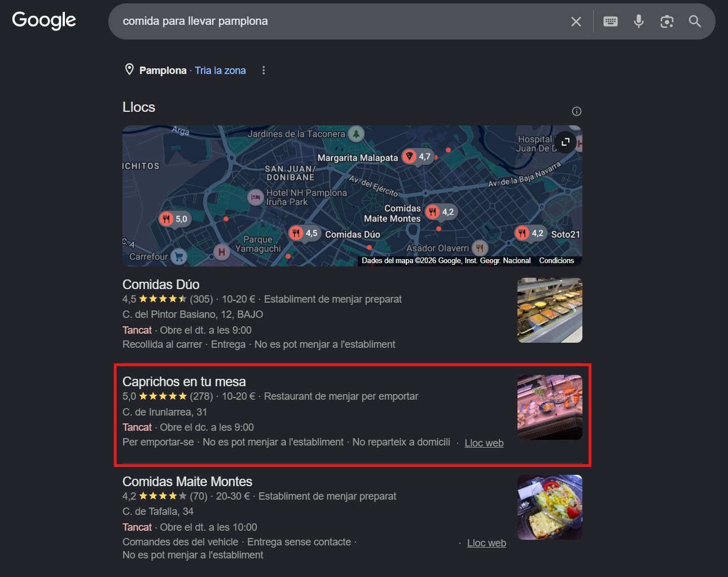The width and height of the screenshot is (728, 577).
Task: Open three-dot menu next to Tria la zona
Action: (264, 70)
